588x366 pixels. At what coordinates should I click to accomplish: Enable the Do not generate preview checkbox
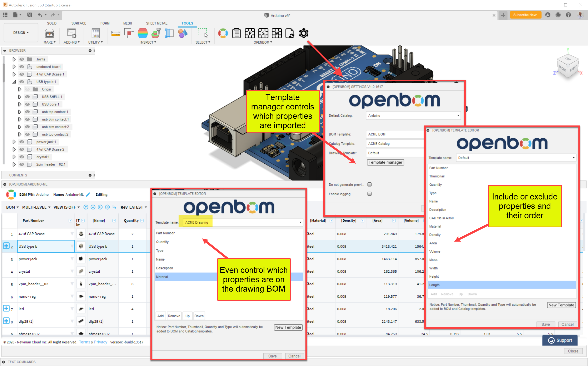click(x=369, y=184)
